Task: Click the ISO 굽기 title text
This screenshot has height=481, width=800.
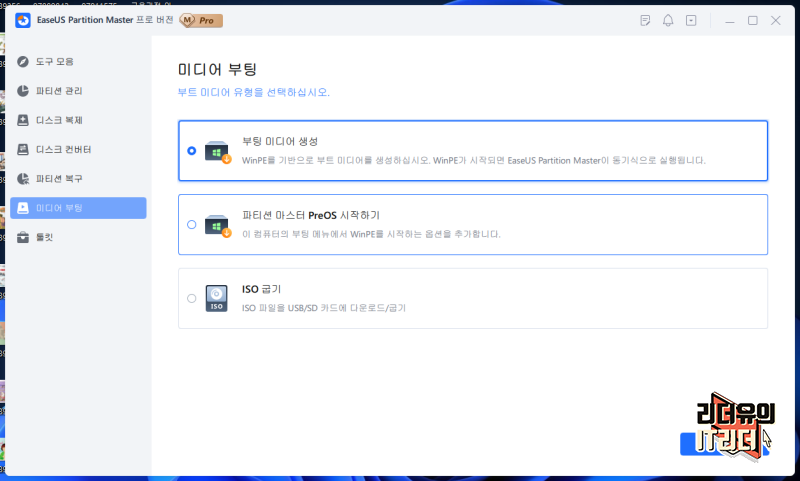Action: (x=261, y=289)
